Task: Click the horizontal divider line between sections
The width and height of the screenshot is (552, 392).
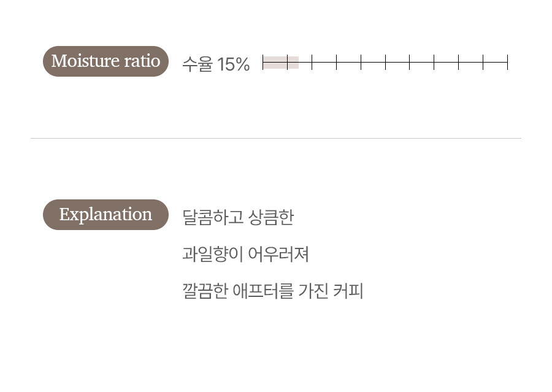Action: (276, 139)
